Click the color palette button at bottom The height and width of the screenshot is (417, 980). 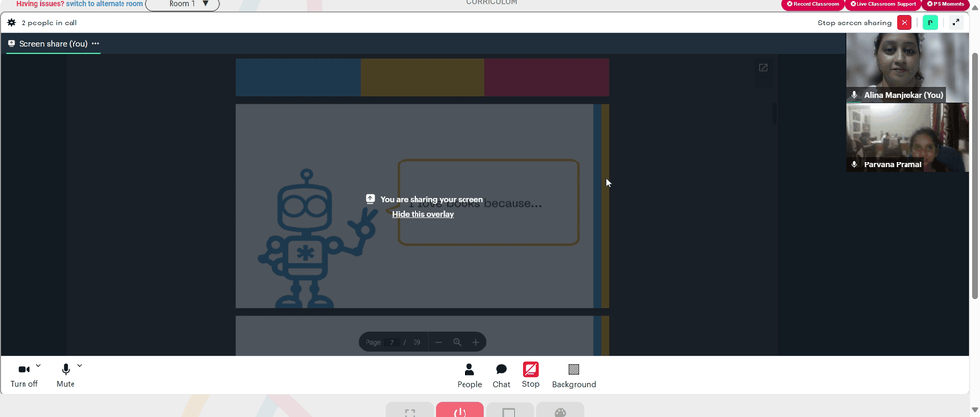[560, 411]
